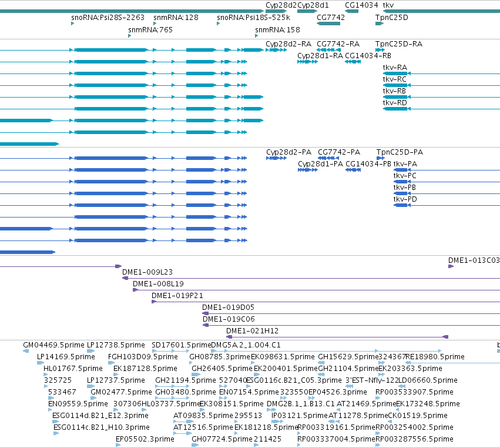Click the CG14034 gene name in top track
The image size is (500, 448).
361,5
